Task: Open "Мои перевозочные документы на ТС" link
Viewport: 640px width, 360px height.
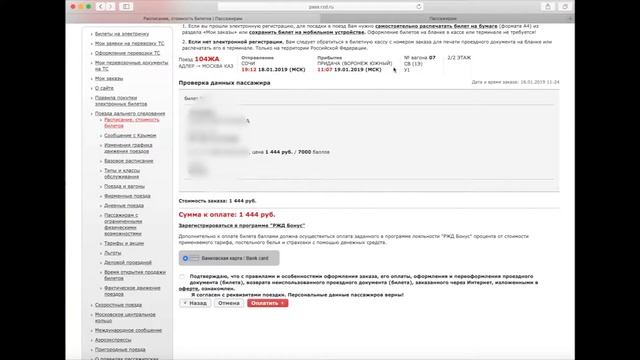Action: point(131,66)
